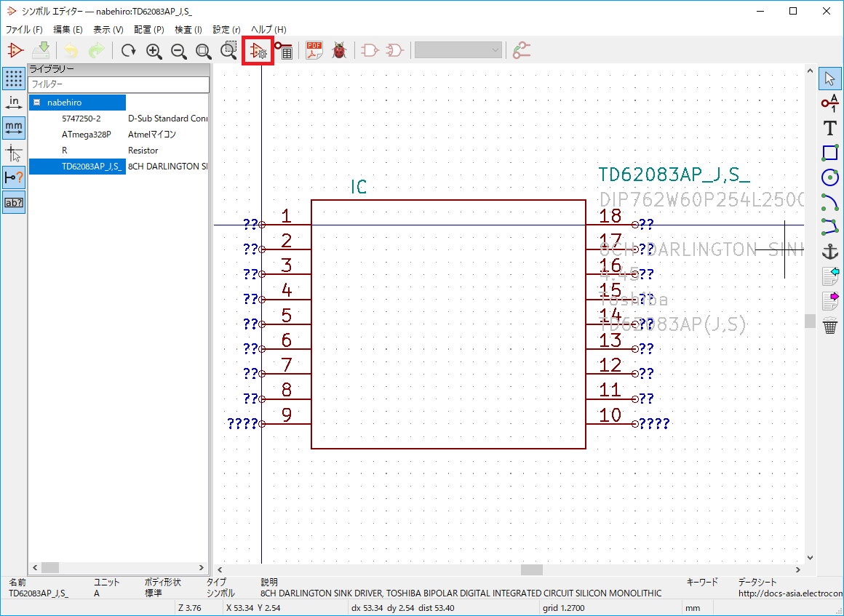This screenshot has width=844, height=616.
Task: Click the synchronized pins edit mode icon
Action: [x=522, y=51]
